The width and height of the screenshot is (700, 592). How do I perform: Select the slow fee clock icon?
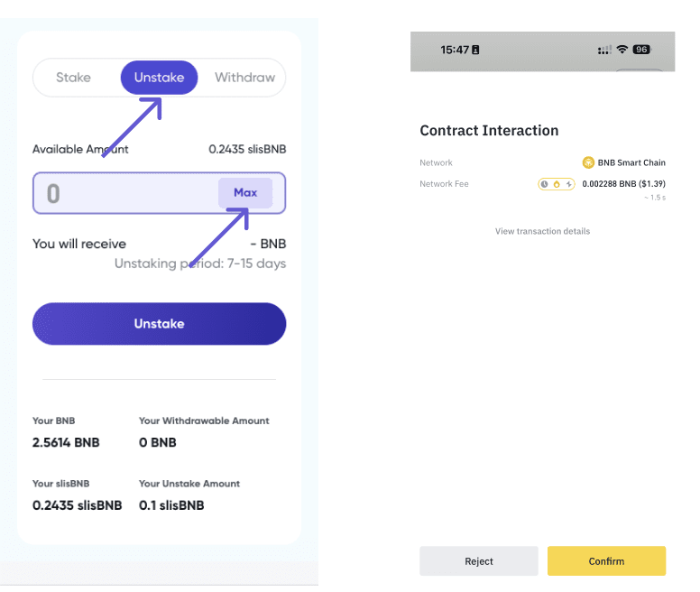tap(545, 184)
